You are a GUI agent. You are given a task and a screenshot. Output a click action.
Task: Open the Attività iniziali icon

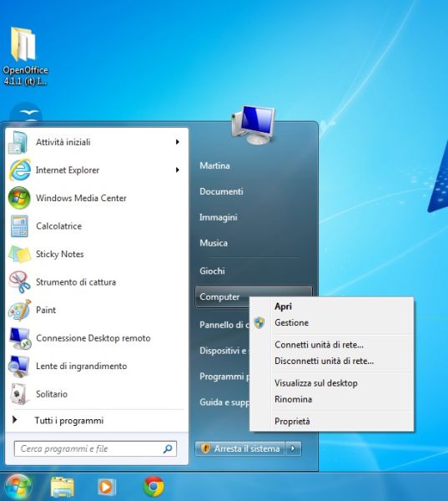pyautogui.click(x=18, y=142)
